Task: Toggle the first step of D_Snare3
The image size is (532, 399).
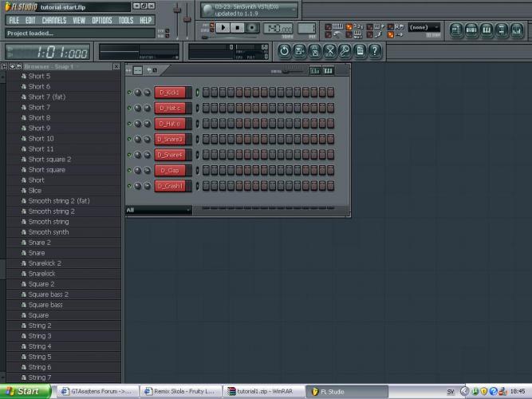Action: pyautogui.click(x=206, y=139)
